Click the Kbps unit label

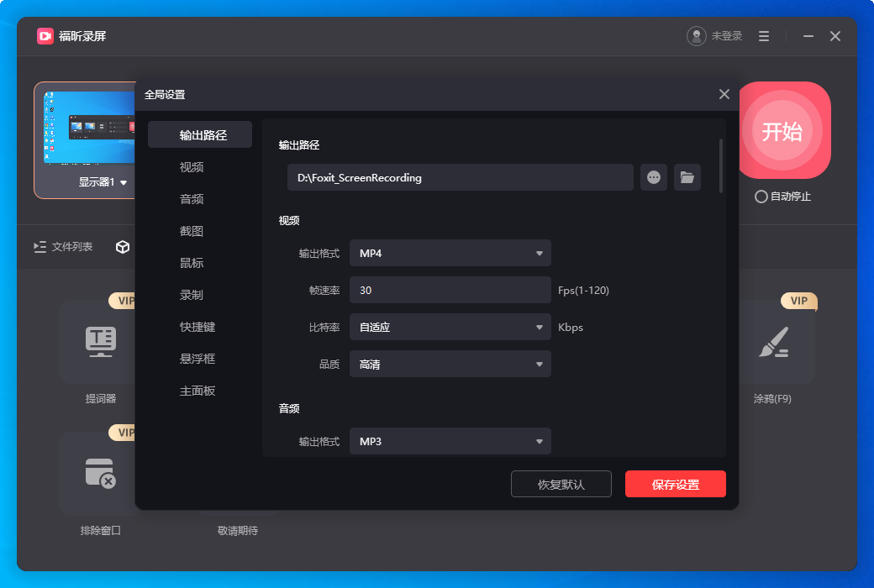tap(571, 327)
